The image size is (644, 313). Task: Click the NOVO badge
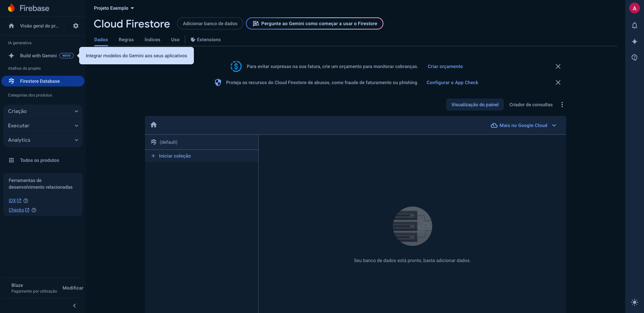(66, 56)
